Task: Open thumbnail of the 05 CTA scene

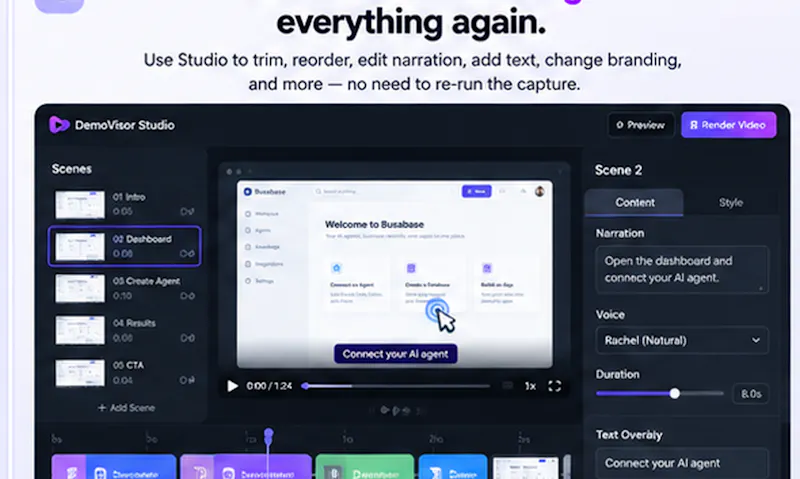Action: tap(80, 373)
